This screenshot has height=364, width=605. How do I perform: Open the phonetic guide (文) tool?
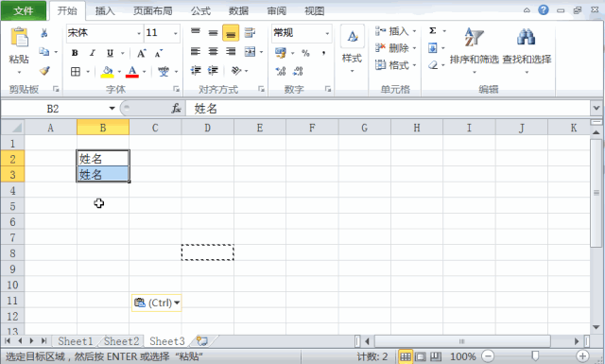(x=164, y=72)
